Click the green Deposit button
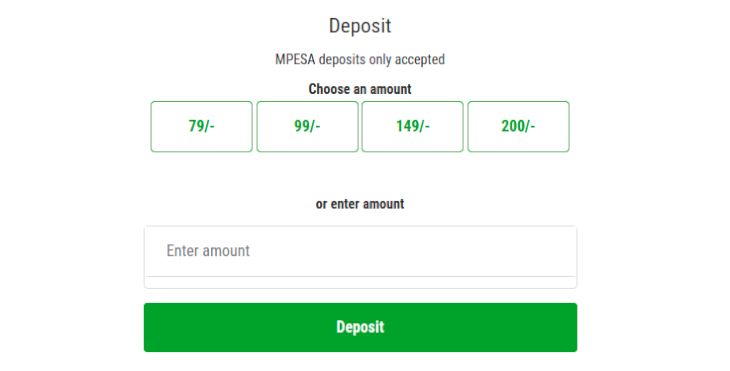The image size is (730, 371). click(x=360, y=327)
